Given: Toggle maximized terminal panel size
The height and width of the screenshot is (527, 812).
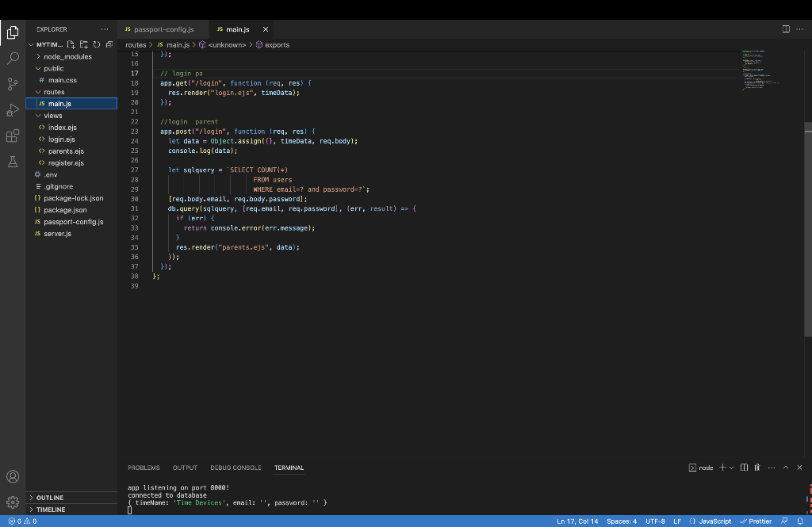Looking at the screenshot, I should tap(786, 468).
